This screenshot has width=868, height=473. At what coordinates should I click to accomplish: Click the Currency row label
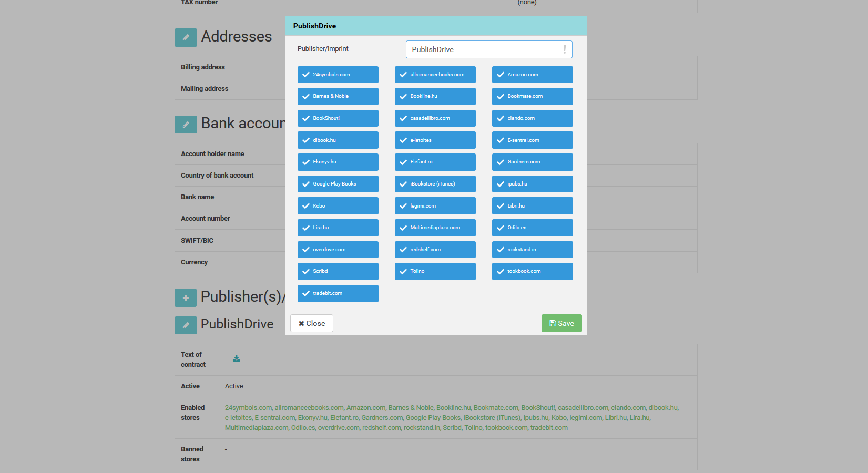[x=194, y=262]
